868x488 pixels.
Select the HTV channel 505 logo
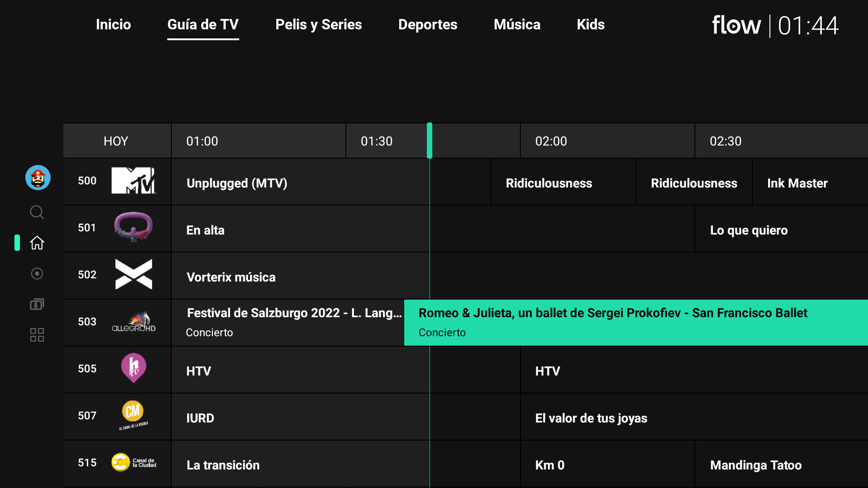point(133,368)
